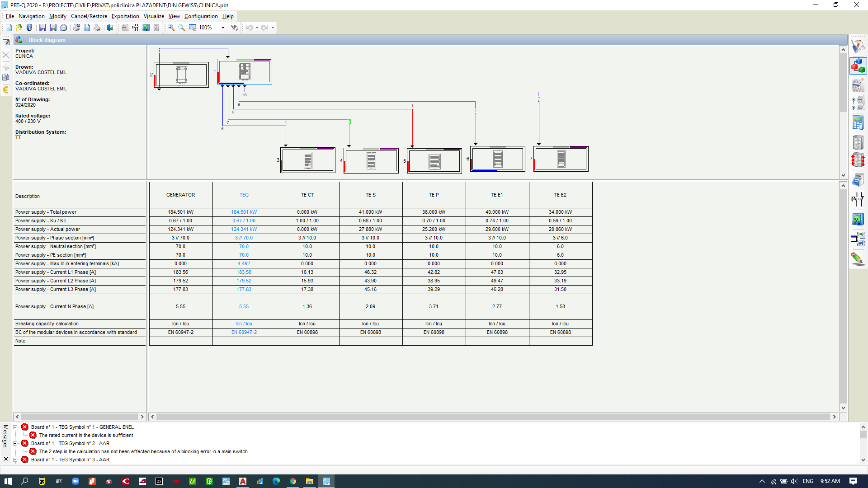The height and width of the screenshot is (488, 868).
Task: Click the messages panel scroll down arrow
Action: tap(863, 460)
